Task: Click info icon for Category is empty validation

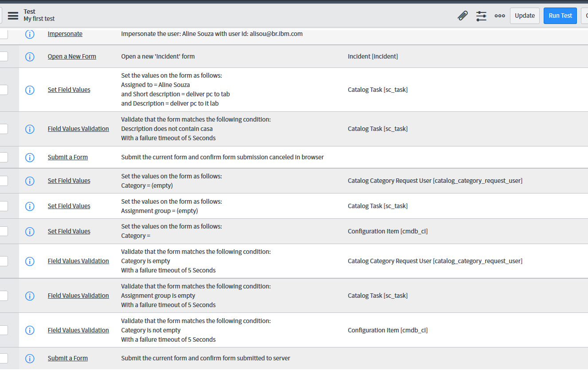Action: 30,261
